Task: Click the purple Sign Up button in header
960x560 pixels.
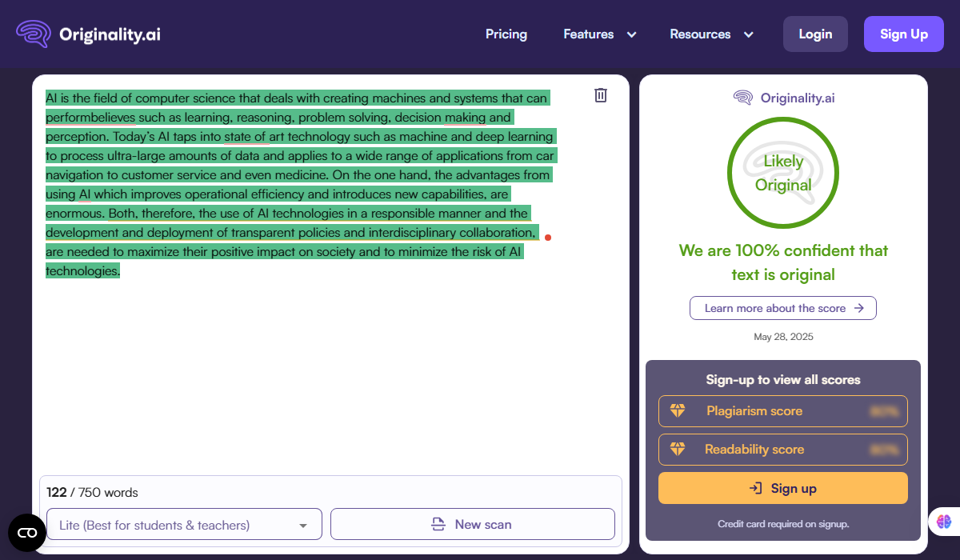Action: (x=904, y=34)
